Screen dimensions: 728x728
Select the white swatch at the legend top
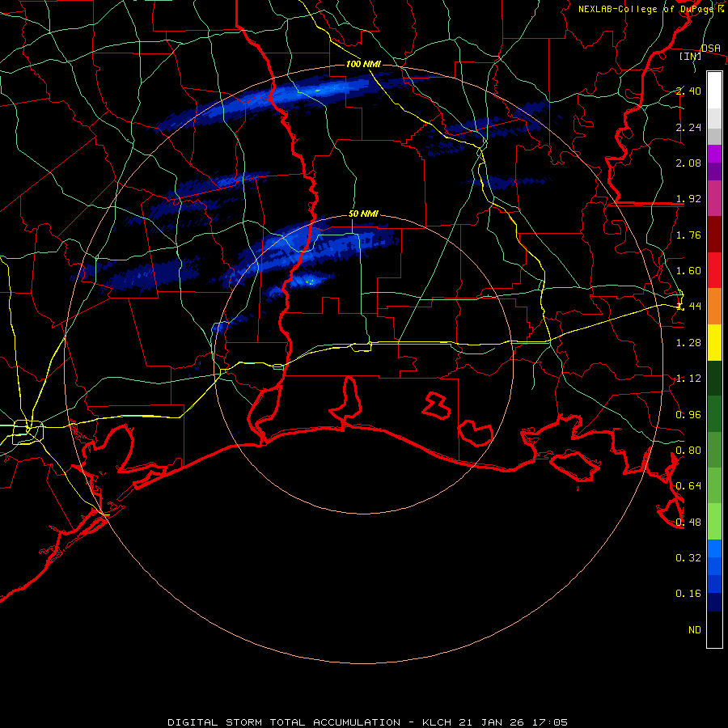point(714,90)
